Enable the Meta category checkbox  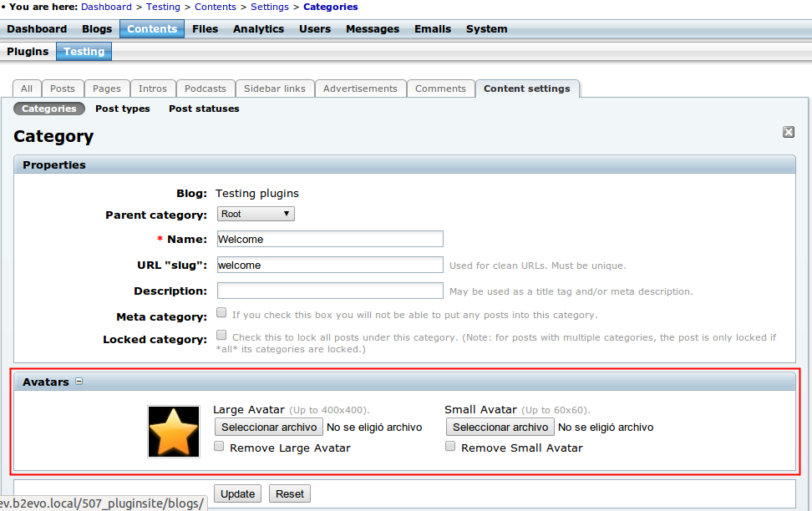tap(221, 313)
